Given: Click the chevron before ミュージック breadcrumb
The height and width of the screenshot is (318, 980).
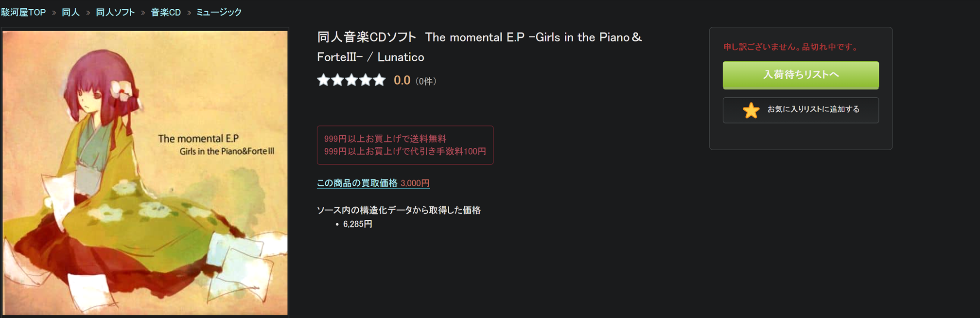Looking at the screenshot, I should coord(189,13).
